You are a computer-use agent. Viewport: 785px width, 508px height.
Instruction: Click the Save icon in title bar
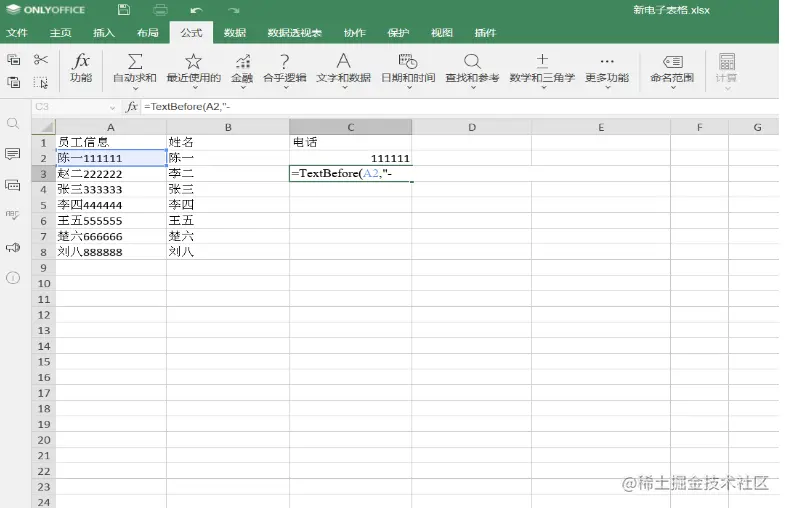pyautogui.click(x=124, y=10)
